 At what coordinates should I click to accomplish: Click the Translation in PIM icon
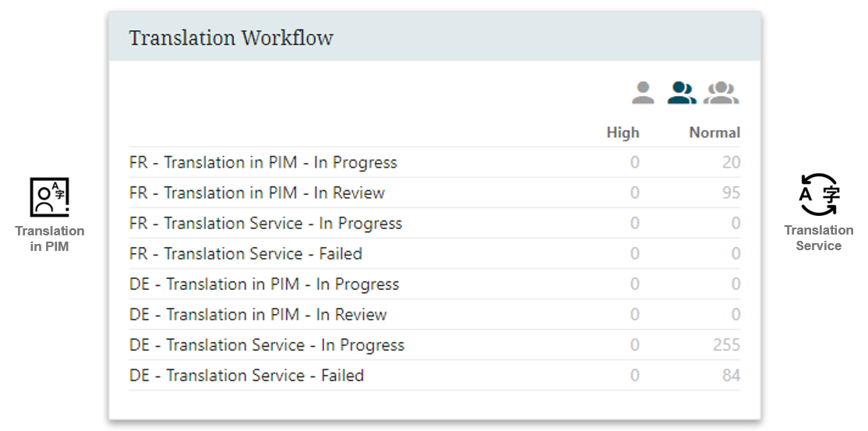(x=49, y=196)
